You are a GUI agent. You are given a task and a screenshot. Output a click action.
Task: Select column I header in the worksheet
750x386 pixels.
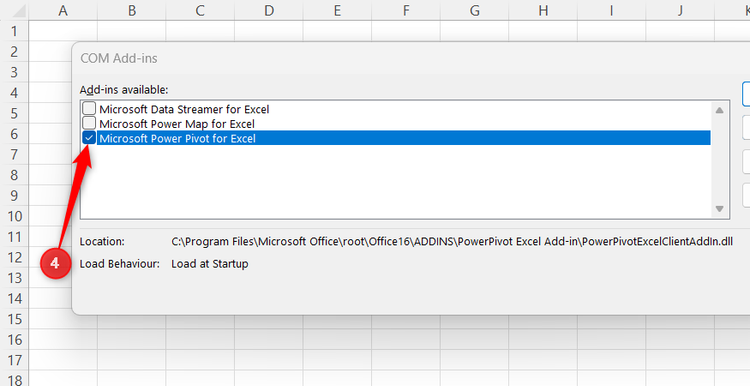(x=612, y=10)
